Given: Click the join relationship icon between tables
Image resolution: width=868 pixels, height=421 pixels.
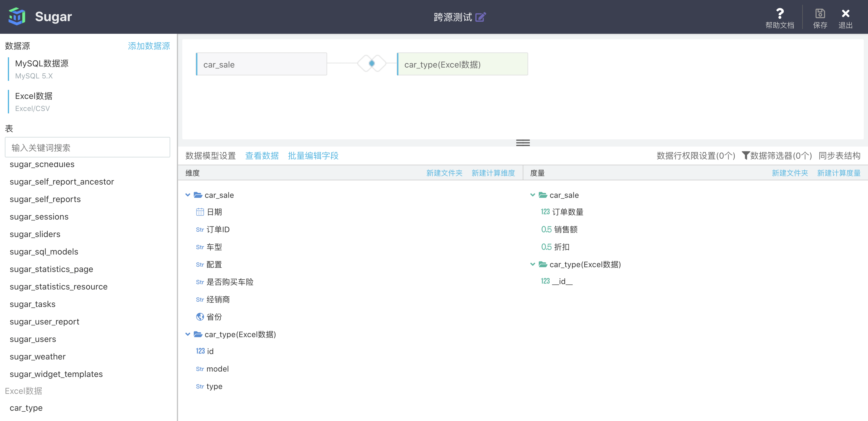Looking at the screenshot, I should tap(372, 63).
